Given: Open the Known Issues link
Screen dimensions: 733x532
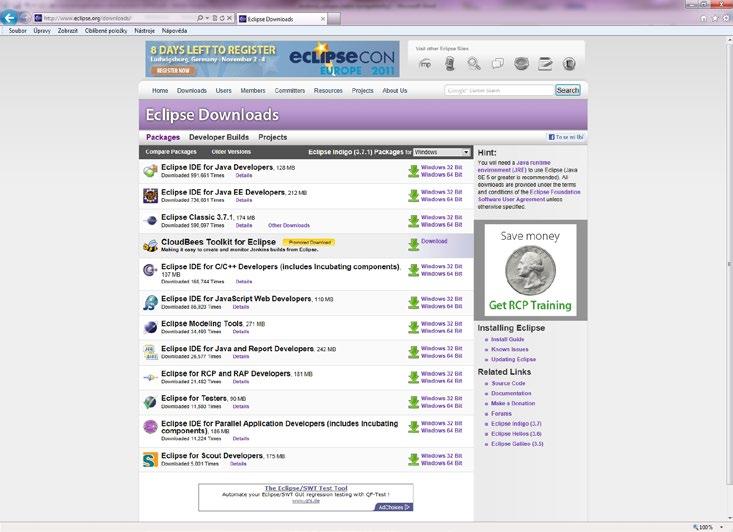Looking at the screenshot, I should (x=510, y=350).
